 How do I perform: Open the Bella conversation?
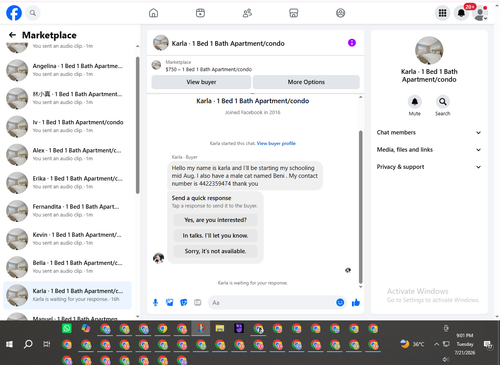tap(68, 267)
